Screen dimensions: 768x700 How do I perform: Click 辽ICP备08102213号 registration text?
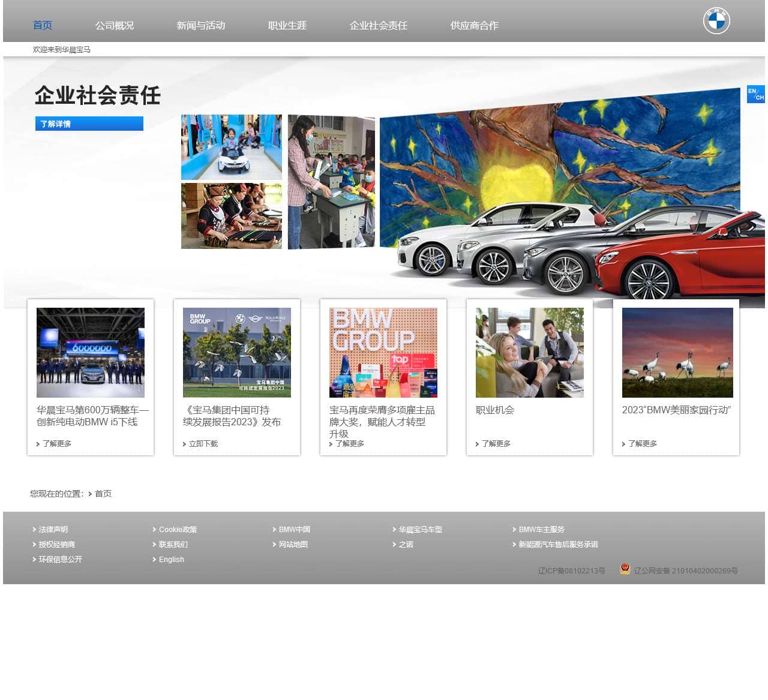coord(572,570)
